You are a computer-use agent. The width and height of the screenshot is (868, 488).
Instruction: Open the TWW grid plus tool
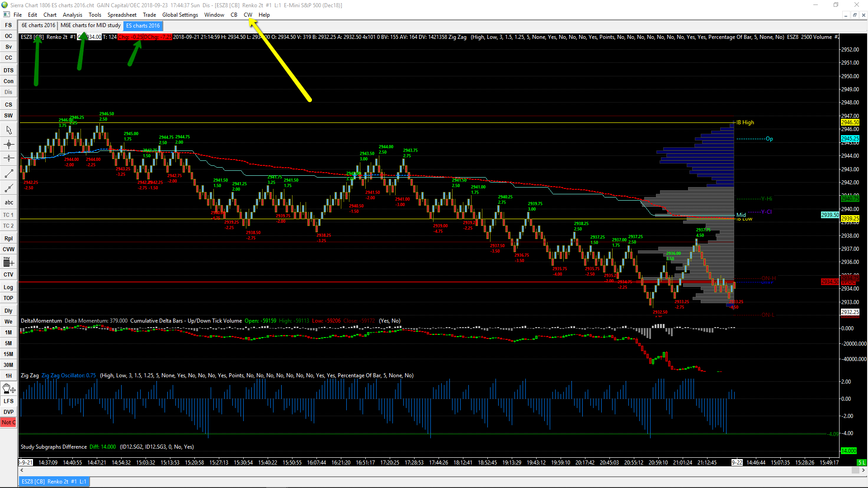(9, 262)
